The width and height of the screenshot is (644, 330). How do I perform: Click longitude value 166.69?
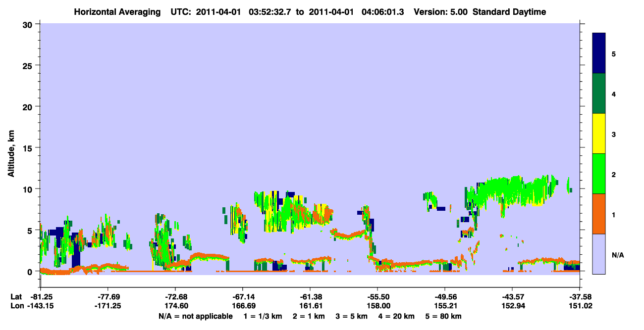tap(243, 306)
